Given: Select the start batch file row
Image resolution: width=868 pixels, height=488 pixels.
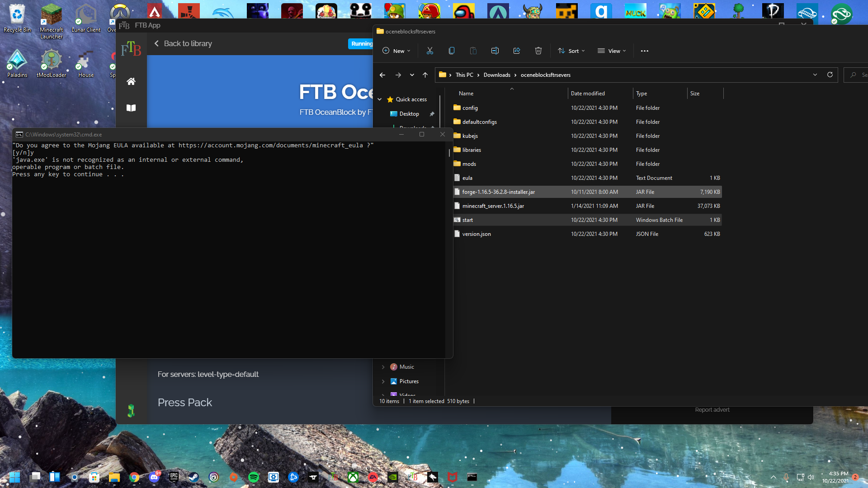Looking at the screenshot, I should click(x=587, y=220).
